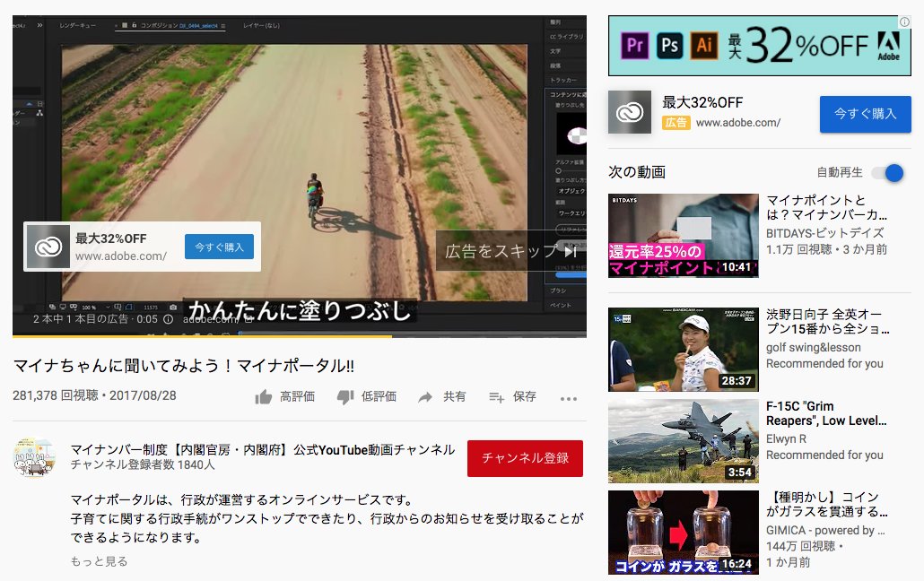Click the blue 今すぐ購入 sidebar button
The width and height of the screenshot is (924, 581).
(x=865, y=114)
